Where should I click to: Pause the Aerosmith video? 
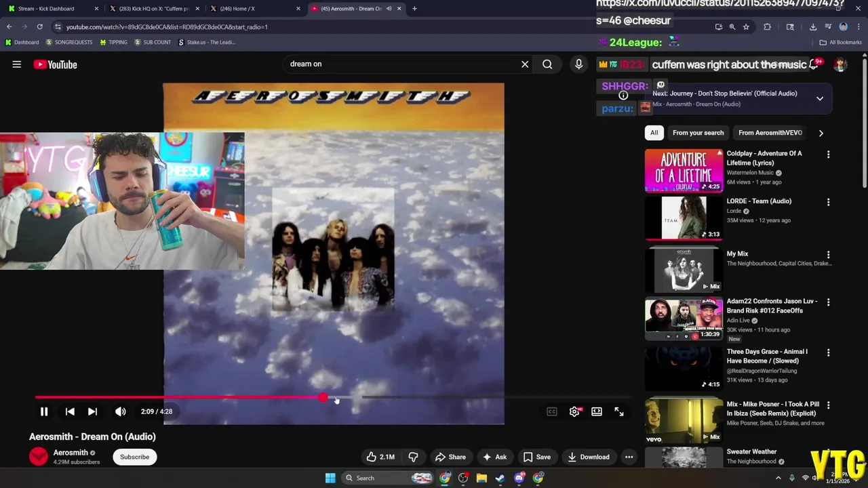[44, 411]
